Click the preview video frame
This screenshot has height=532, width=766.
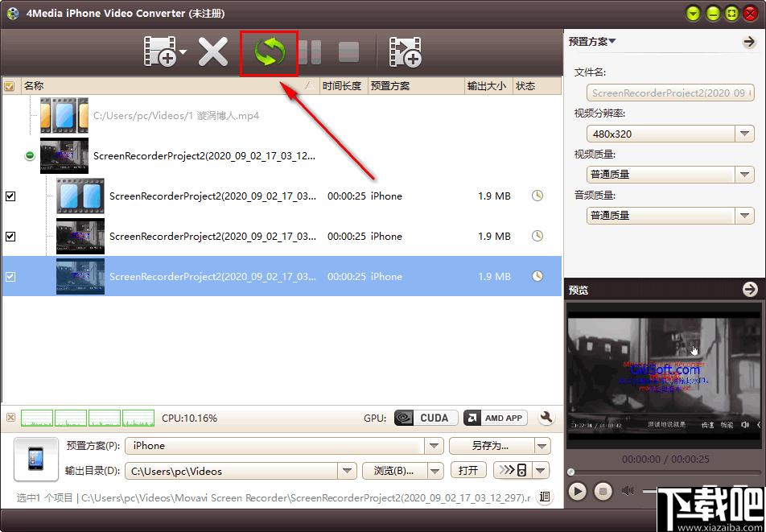coord(665,376)
